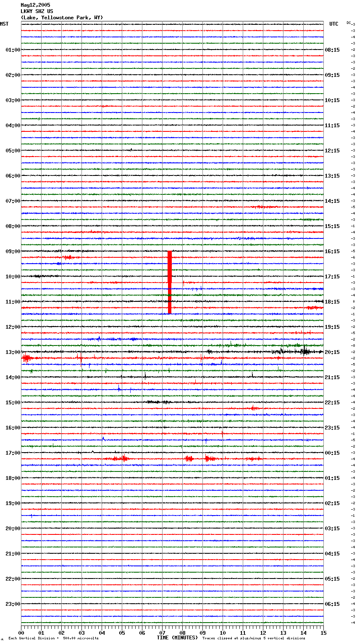Viewport: 357px width, 644px height.
Task: Select the 20:00 MST hour label
Action: click(13, 529)
